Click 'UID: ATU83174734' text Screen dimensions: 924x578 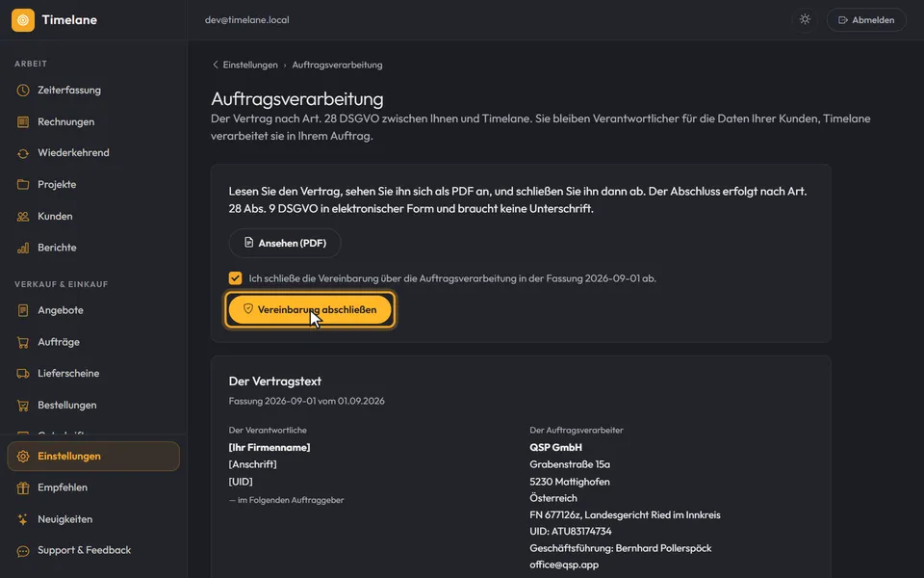pos(571,532)
